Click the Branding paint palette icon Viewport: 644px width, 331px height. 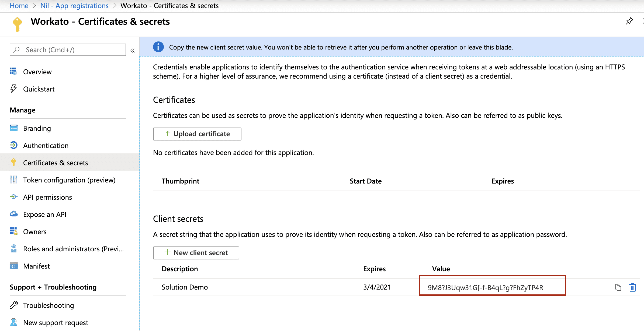click(x=13, y=128)
